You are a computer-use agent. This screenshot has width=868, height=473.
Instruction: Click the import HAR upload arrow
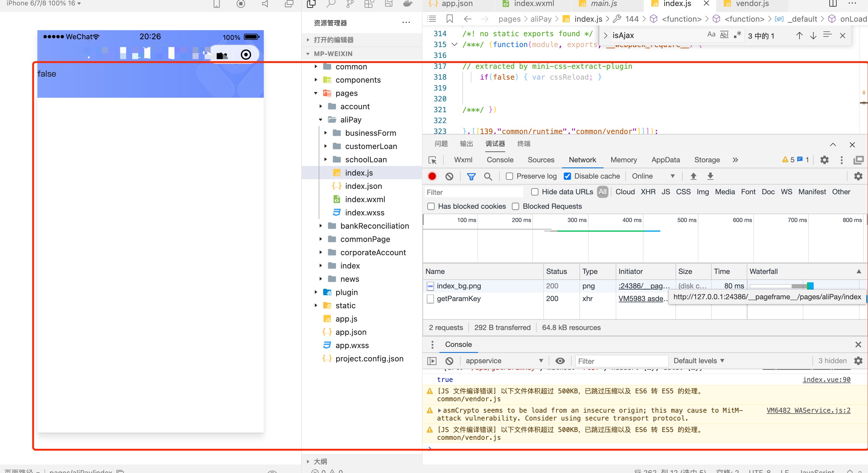(693, 176)
